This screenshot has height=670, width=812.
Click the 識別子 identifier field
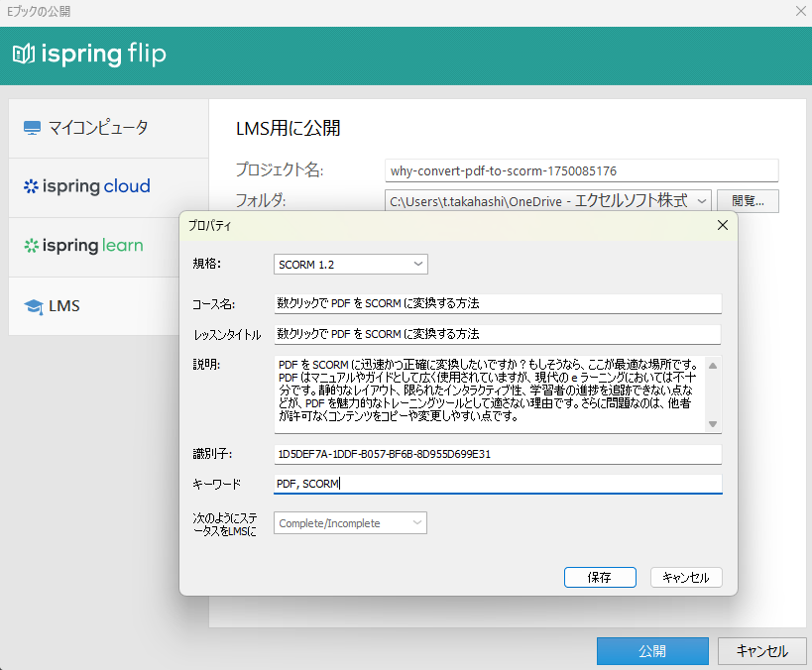click(498, 454)
